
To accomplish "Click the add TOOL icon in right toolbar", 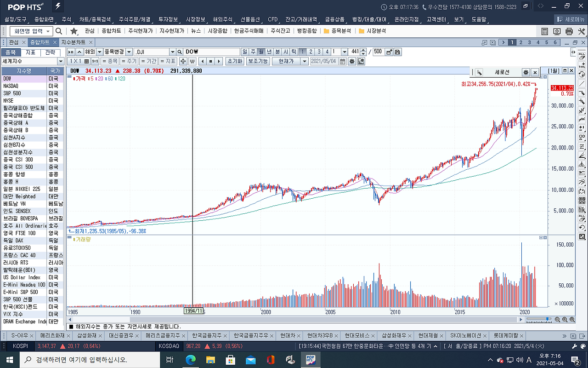I will 582,65.
